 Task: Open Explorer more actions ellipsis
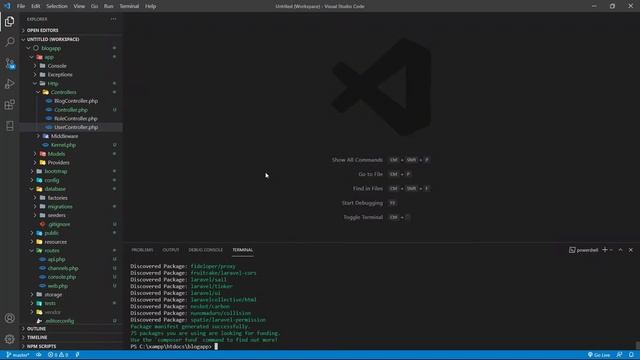click(113, 19)
